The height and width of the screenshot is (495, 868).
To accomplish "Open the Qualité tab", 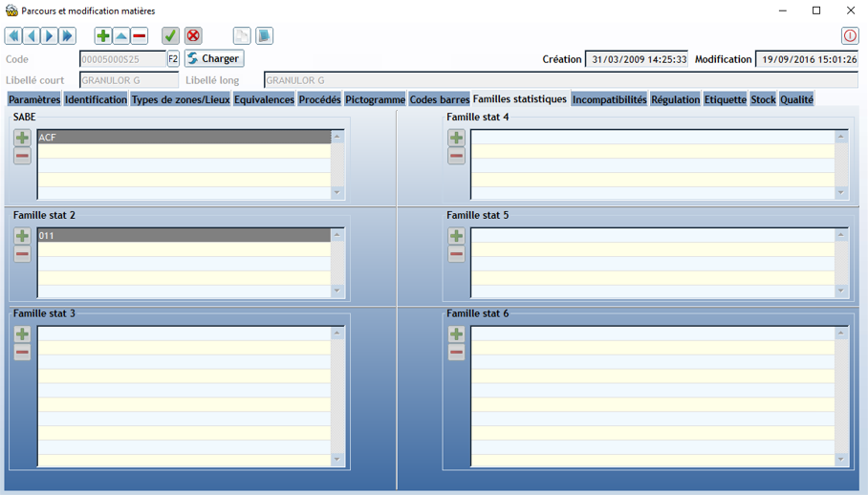I will tap(796, 99).
